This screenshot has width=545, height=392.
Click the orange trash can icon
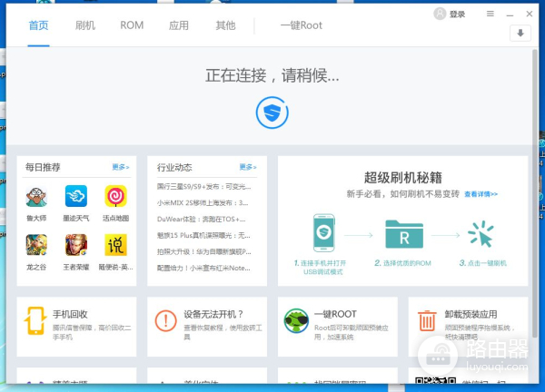tap(427, 320)
